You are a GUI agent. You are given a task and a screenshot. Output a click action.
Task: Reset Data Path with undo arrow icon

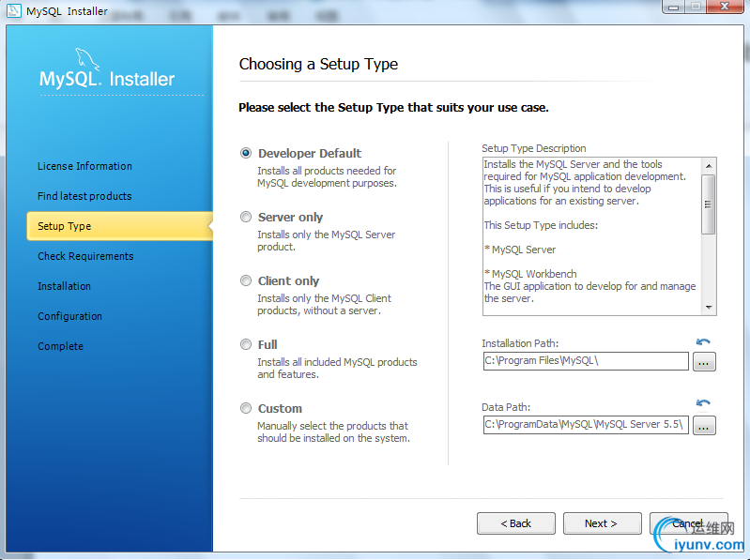(x=703, y=402)
